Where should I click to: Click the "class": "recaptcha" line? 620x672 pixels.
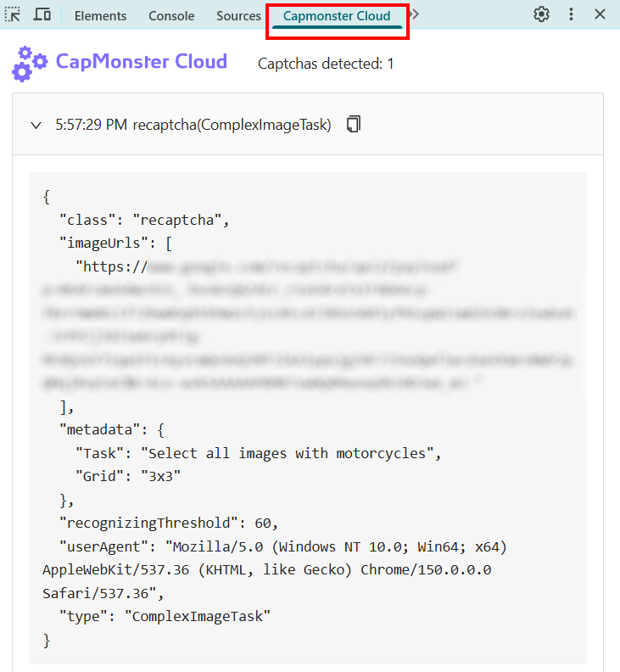tap(144, 220)
